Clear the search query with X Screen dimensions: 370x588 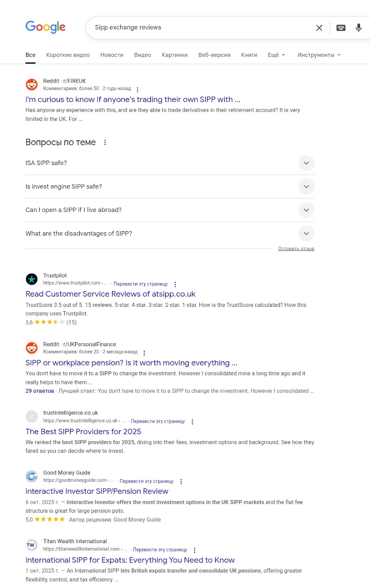coord(319,28)
